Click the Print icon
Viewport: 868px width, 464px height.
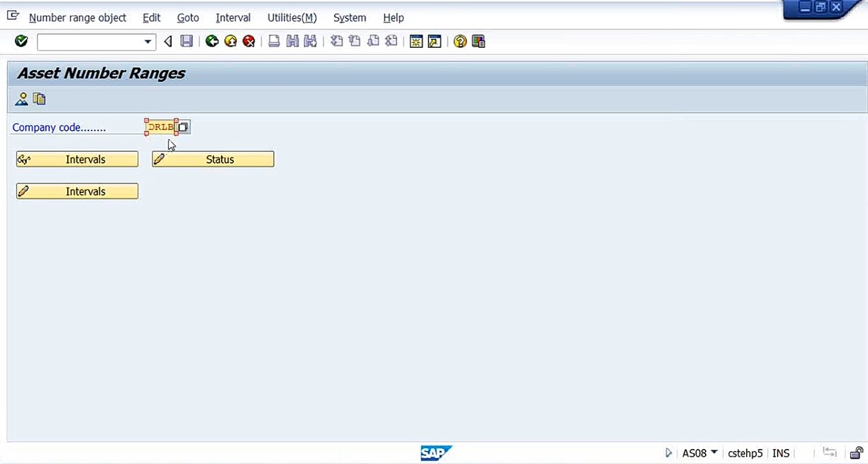tap(274, 42)
